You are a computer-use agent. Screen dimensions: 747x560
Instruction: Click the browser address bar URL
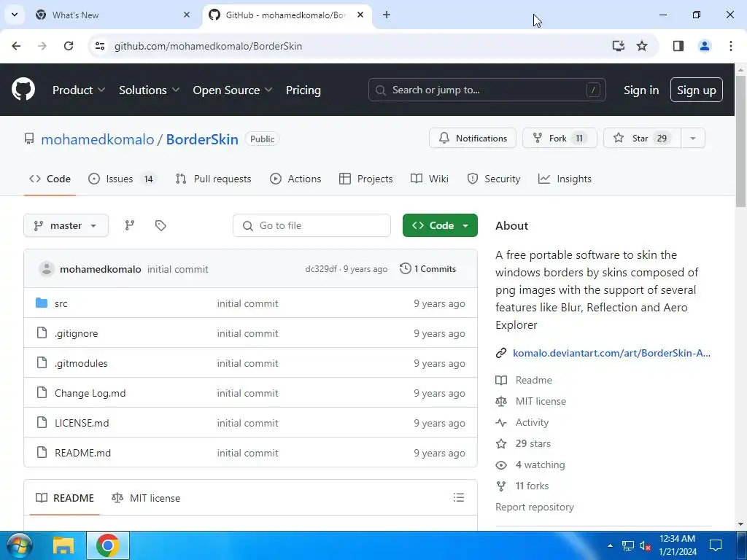tap(208, 46)
